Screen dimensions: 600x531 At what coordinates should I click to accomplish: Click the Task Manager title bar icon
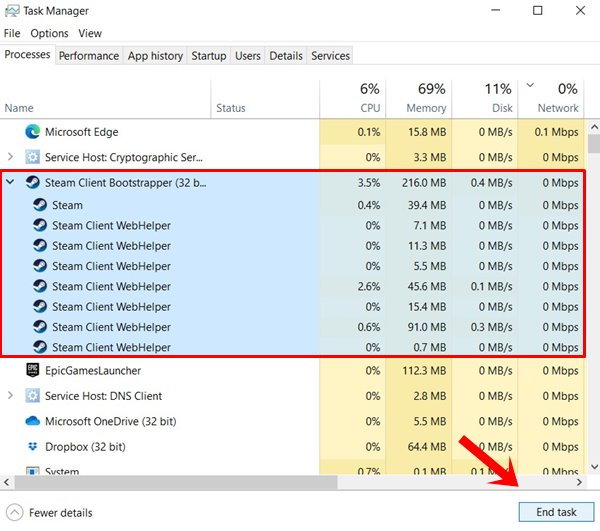click(x=11, y=11)
